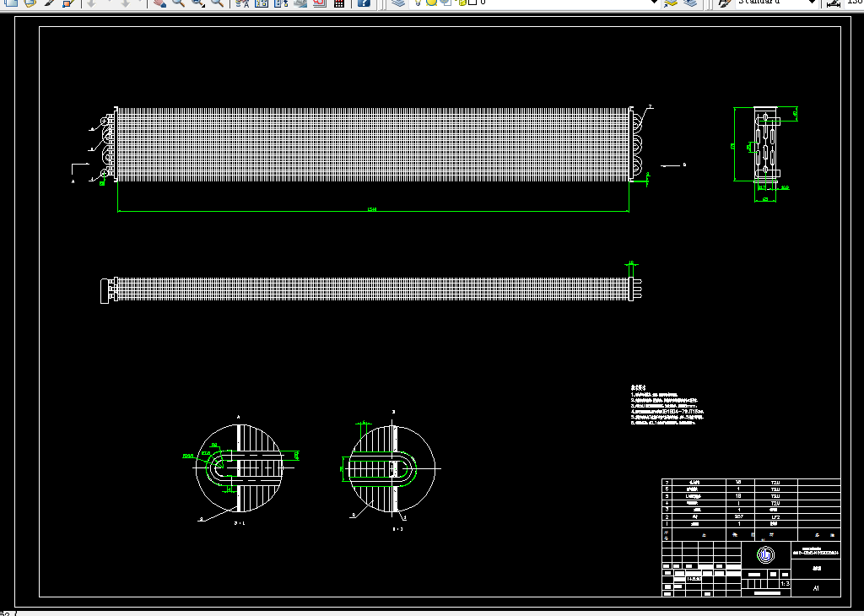The width and height of the screenshot is (864, 616).
Task: Select the detail A label above circle
Action: pyautogui.click(x=239, y=417)
